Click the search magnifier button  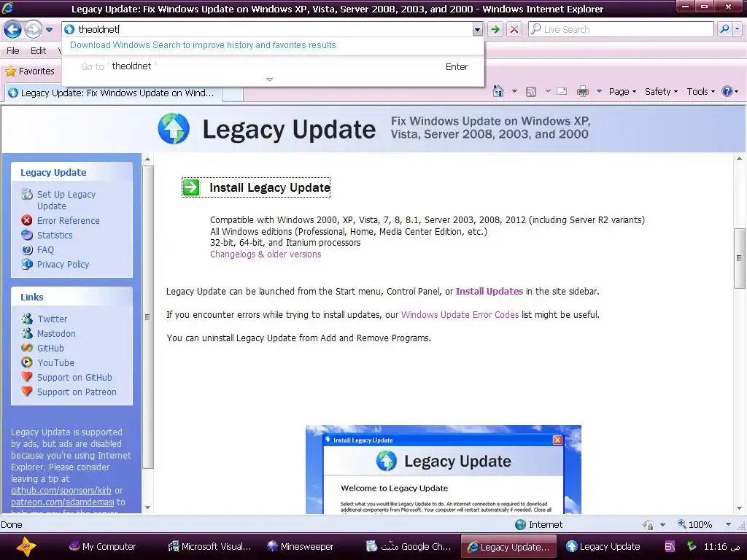coord(724,29)
